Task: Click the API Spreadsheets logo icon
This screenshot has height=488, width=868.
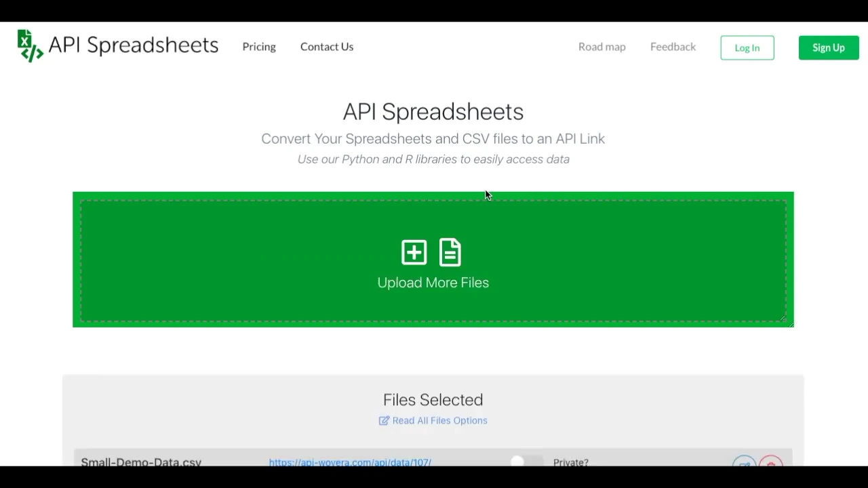Action: tap(31, 46)
